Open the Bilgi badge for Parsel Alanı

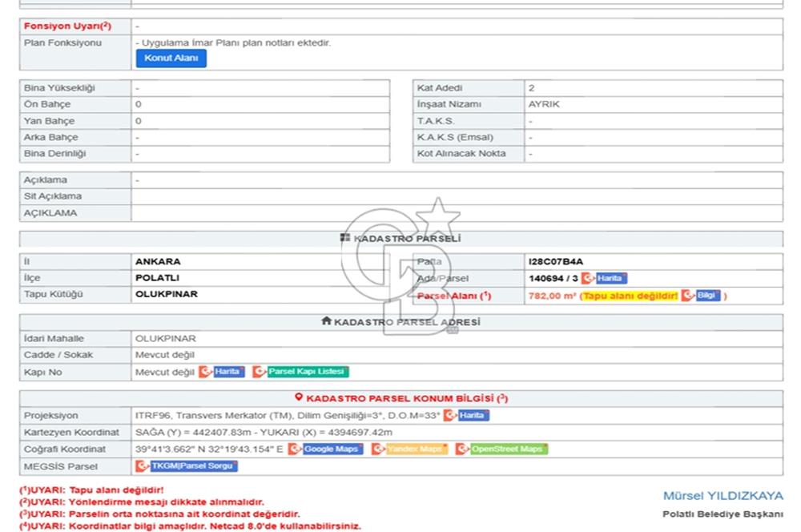click(x=708, y=296)
